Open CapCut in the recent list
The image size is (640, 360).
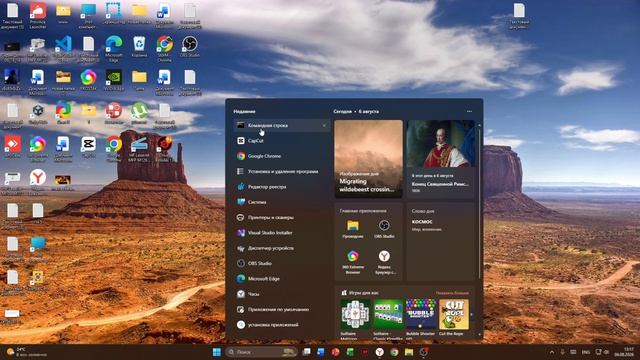[282, 141]
